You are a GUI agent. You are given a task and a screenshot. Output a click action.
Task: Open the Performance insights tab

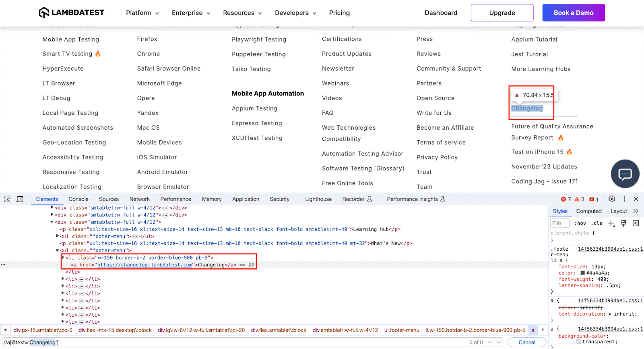tap(416, 199)
